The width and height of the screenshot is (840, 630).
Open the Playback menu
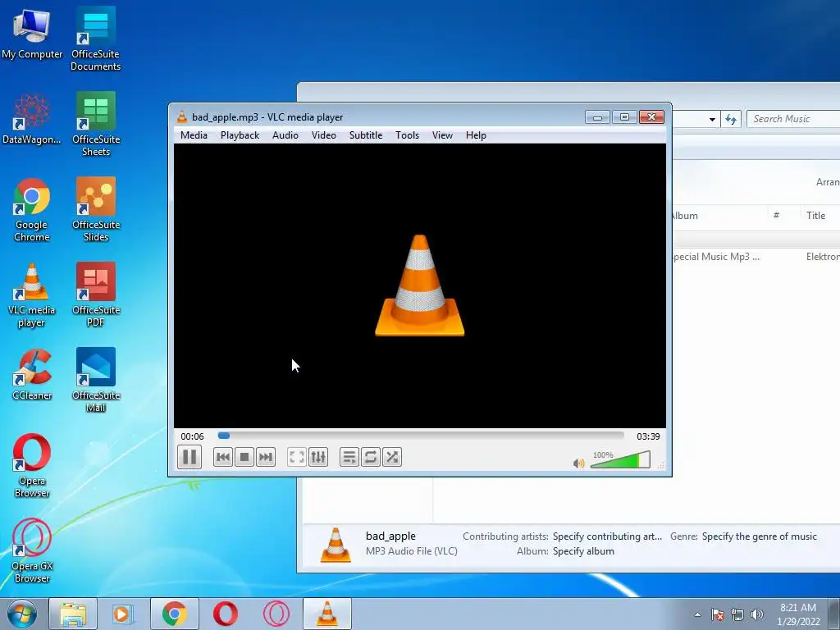[x=240, y=135]
